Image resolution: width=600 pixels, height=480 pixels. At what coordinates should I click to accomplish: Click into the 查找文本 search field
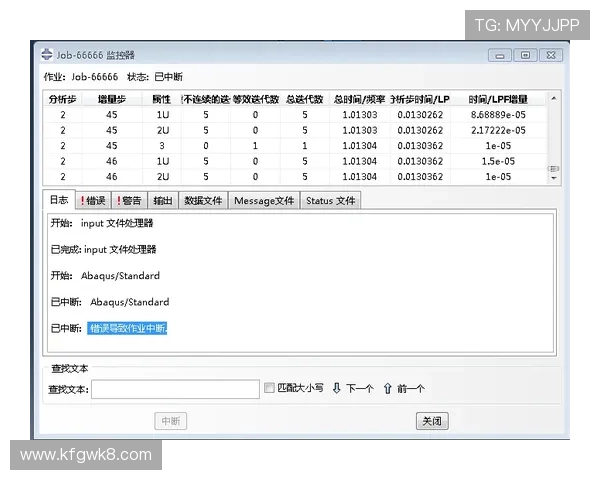coord(175,389)
